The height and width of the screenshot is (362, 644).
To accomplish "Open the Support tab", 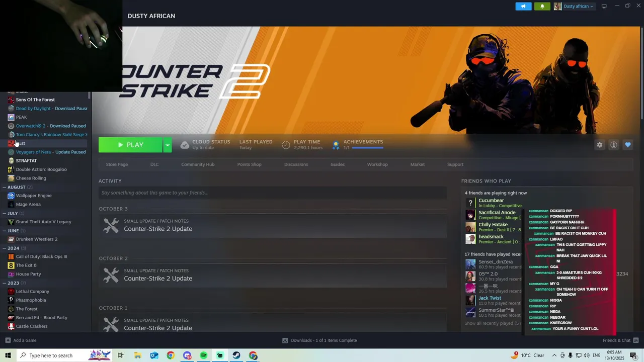I will (455, 164).
